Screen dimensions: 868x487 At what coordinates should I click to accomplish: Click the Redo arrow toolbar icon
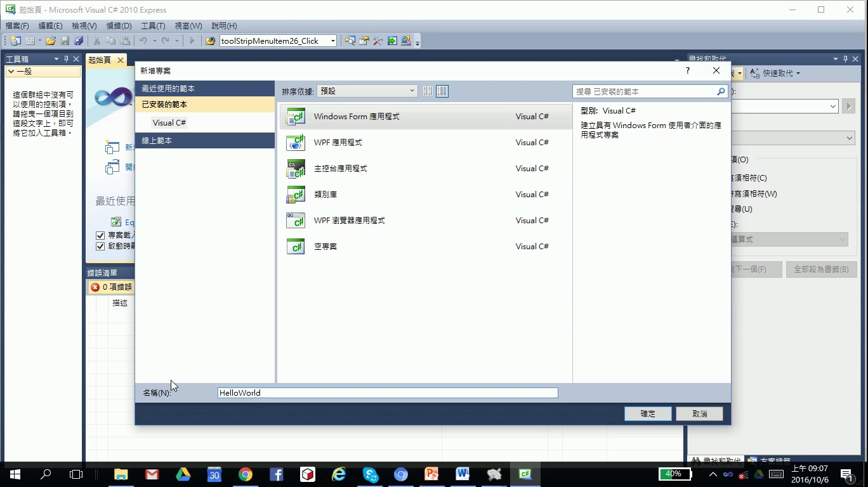tap(166, 41)
